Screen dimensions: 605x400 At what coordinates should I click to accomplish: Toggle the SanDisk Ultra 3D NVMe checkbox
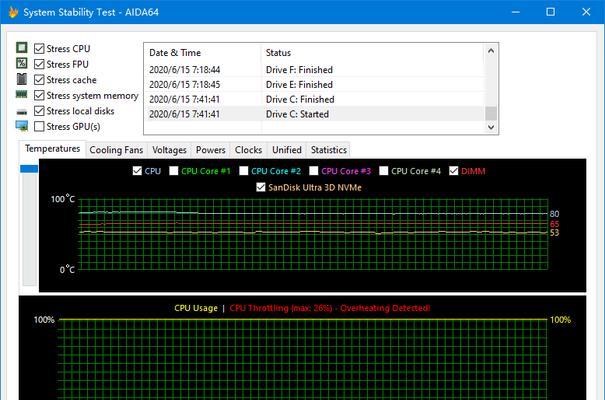coord(261,187)
